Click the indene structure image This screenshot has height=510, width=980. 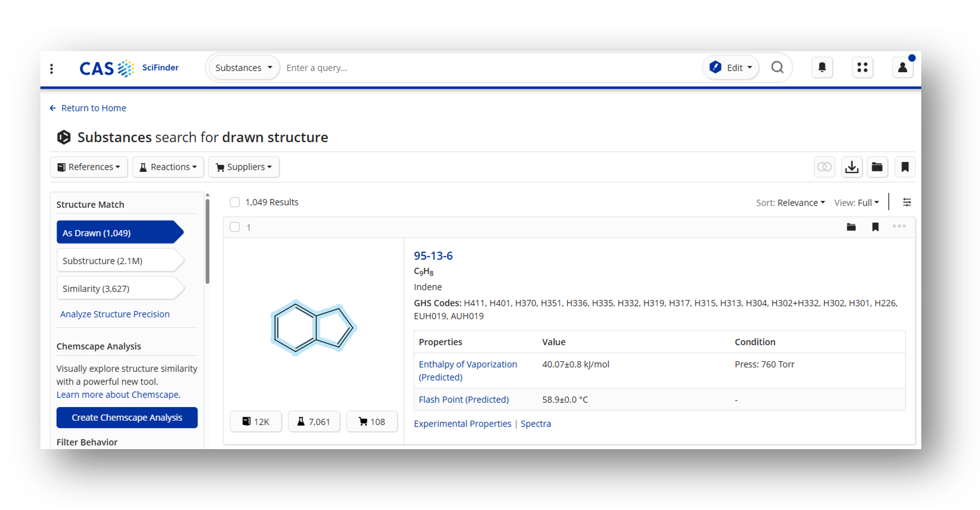pyautogui.click(x=313, y=327)
